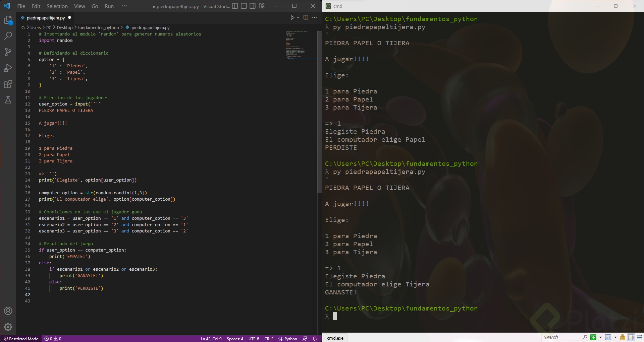Open the View menu
This screenshot has height=342, width=644.
[x=79, y=6]
